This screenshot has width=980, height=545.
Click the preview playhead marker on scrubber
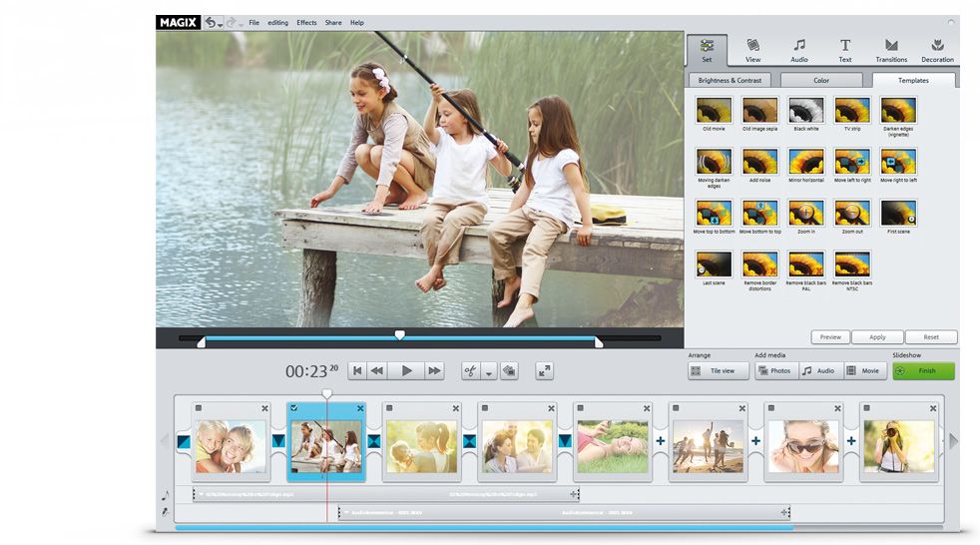[x=400, y=335]
